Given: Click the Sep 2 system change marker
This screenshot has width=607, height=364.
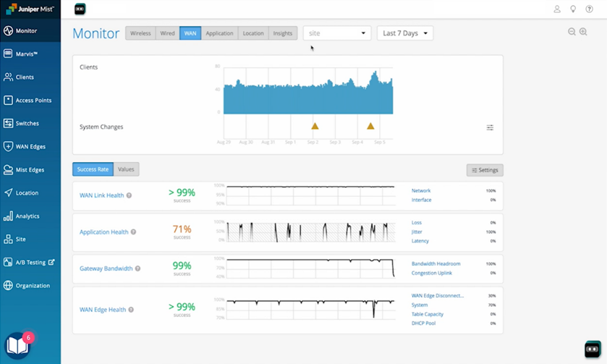Looking at the screenshot, I should pyautogui.click(x=315, y=126).
